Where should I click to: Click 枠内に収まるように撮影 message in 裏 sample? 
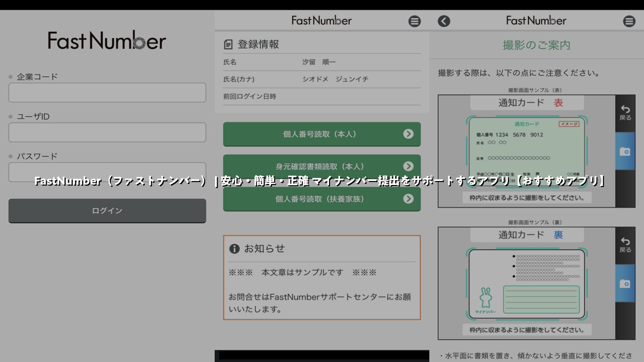pyautogui.click(x=527, y=330)
